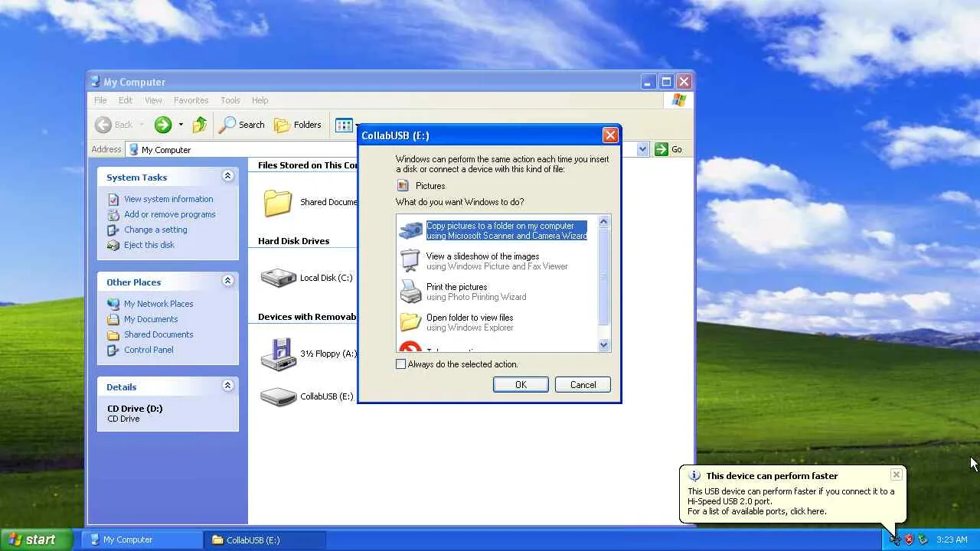Open the Help menu
980x551 pixels.
click(260, 100)
